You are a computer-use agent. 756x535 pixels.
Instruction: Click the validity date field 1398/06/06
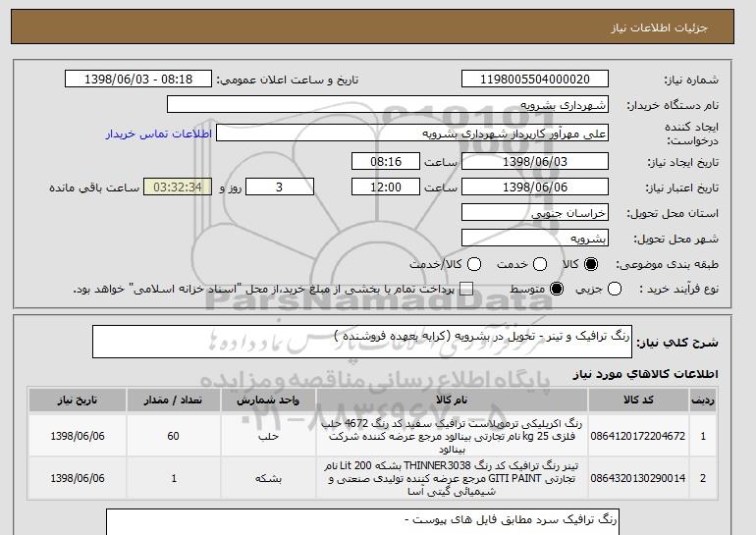click(535, 187)
